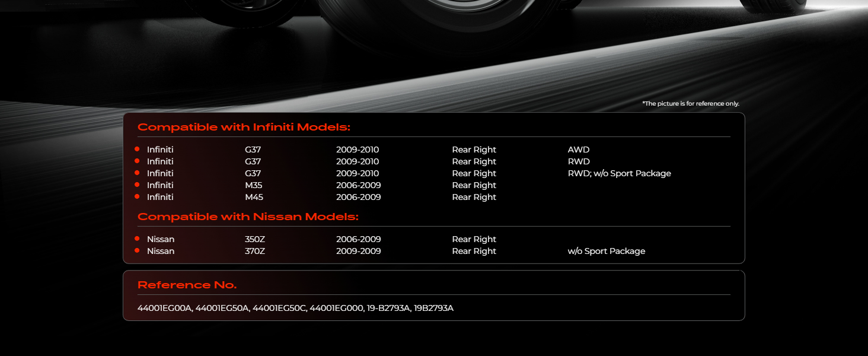Select the Compatible with Infiniti Models heading
The width and height of the screenshot is (868, 356).
[x=244, y=128]
